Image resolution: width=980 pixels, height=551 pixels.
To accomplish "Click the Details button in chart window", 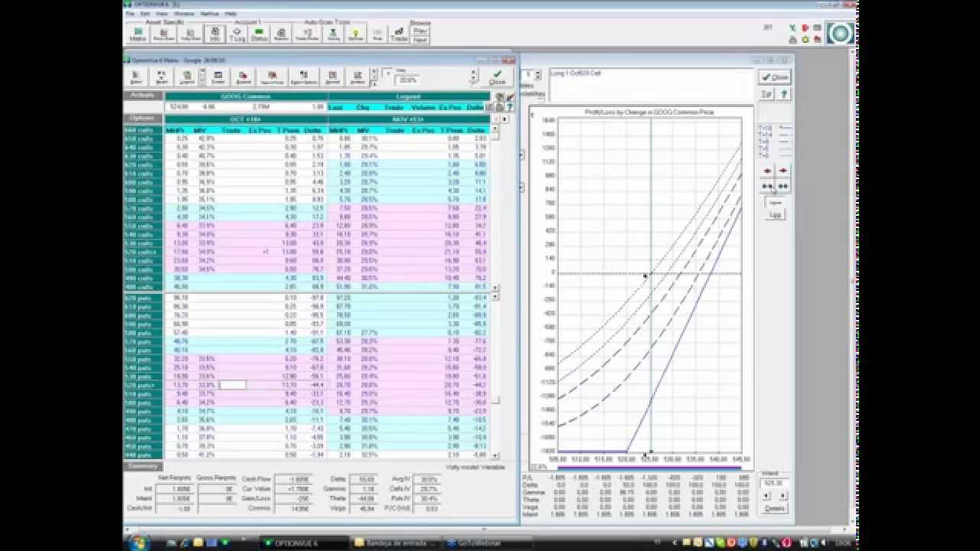I will point(775,508).
